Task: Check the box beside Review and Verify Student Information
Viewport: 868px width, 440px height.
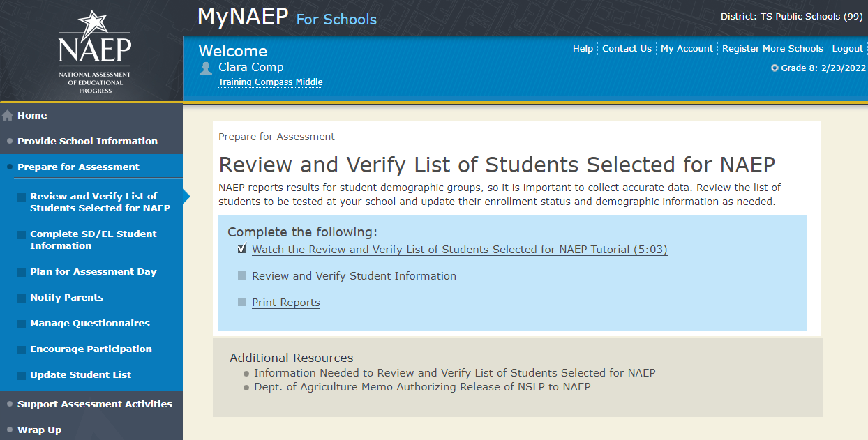Action: (242, 276)
